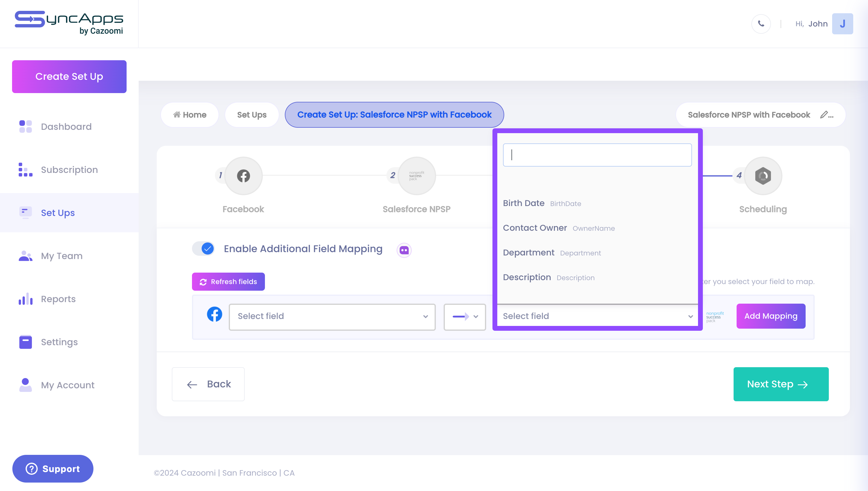Click the Salesforce NPSP with Facebook name label

coord(749,115)
